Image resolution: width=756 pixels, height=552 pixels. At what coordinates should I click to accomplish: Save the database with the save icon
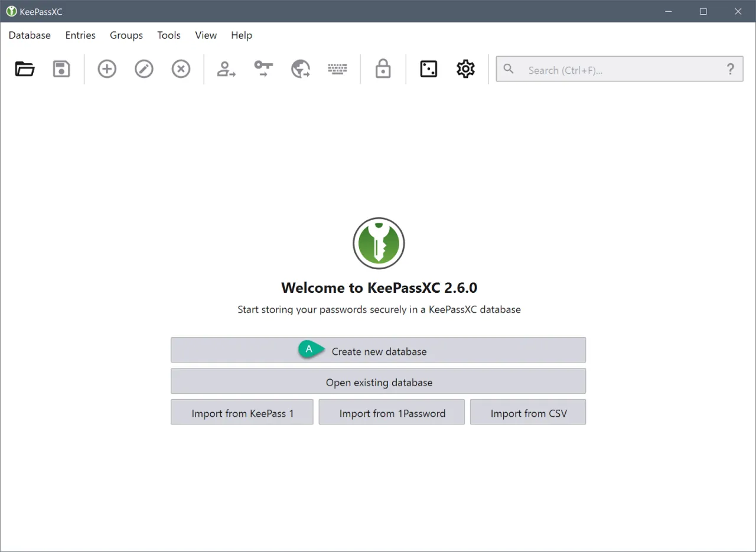(61, 68)
